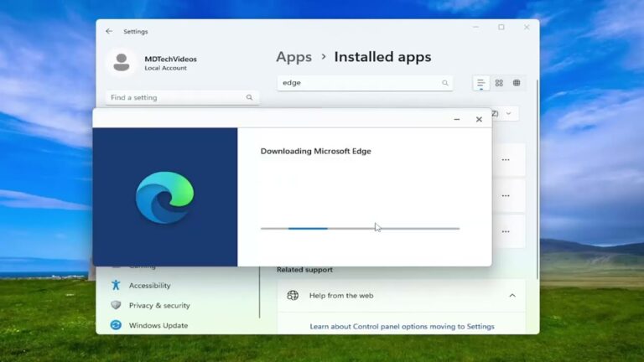Open the Control panel options moving link

tap(402, 326)
